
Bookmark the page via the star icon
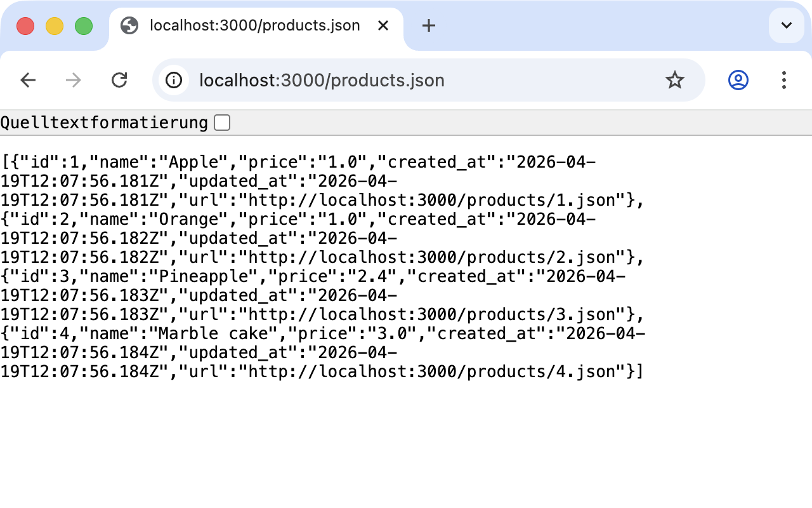[675, 80]
